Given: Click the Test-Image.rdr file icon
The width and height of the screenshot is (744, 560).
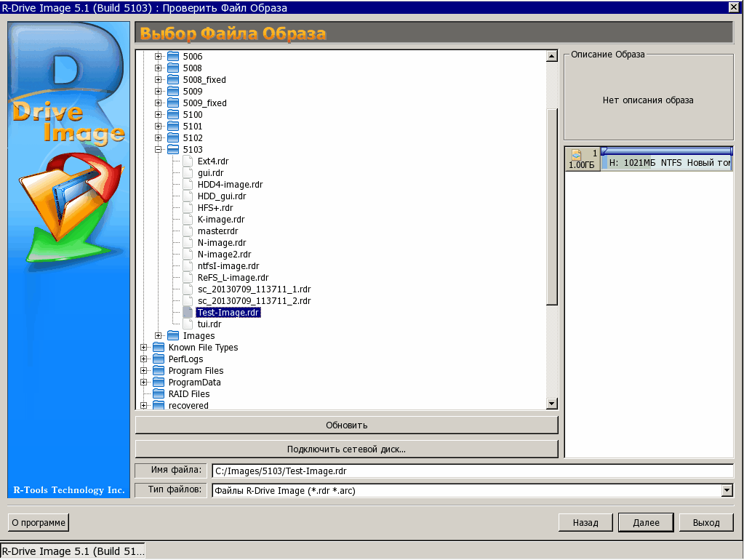Looking at the screenshot, I should (188, 312).
